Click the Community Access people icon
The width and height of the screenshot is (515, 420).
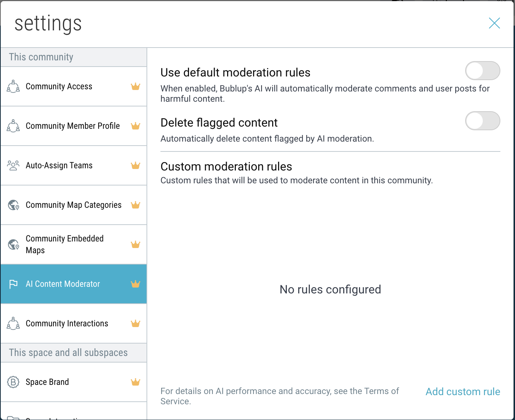click(13, 86)
